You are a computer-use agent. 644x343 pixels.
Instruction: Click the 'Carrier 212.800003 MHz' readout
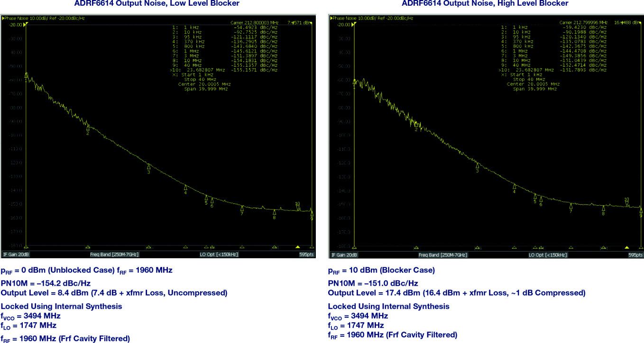[255, 22]
